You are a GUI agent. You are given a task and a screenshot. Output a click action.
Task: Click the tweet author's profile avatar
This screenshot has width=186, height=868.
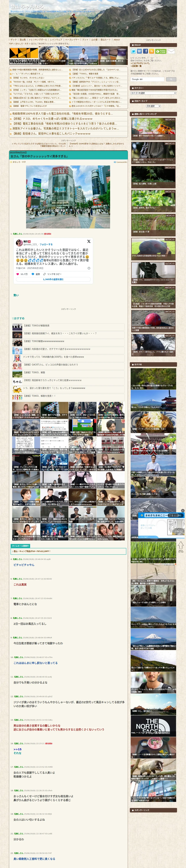tap(19, 243)
